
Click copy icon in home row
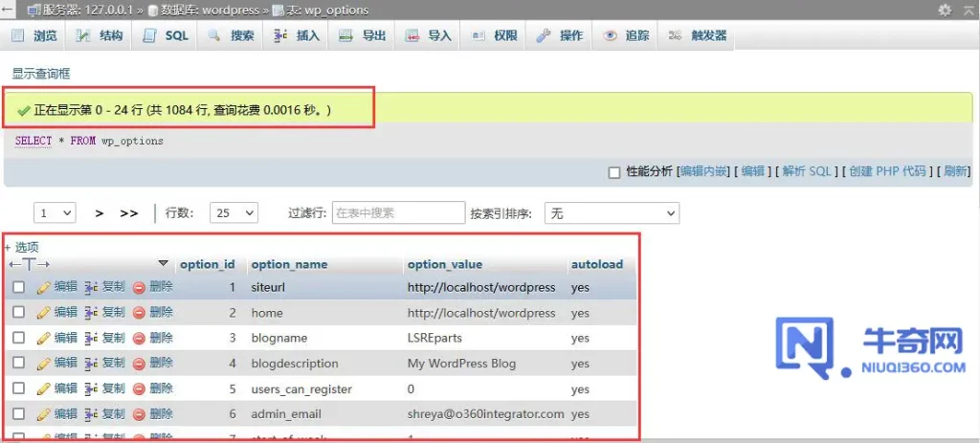[91, 313]
